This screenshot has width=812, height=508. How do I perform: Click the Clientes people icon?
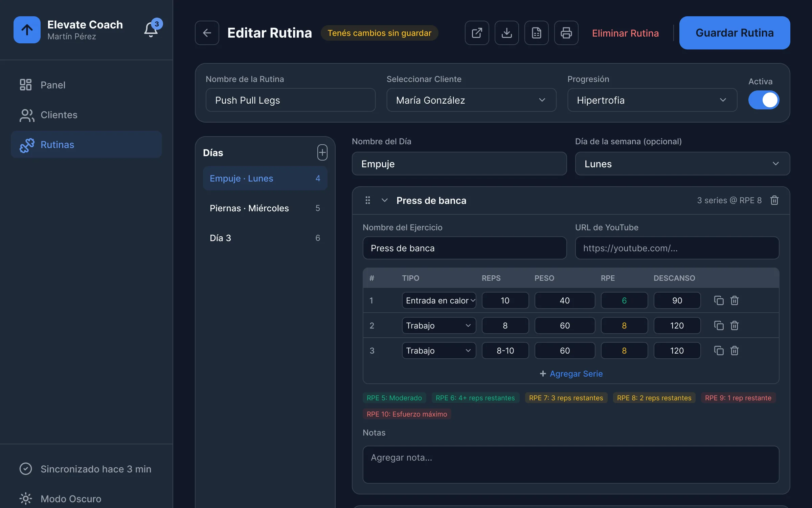click(27, 115)
